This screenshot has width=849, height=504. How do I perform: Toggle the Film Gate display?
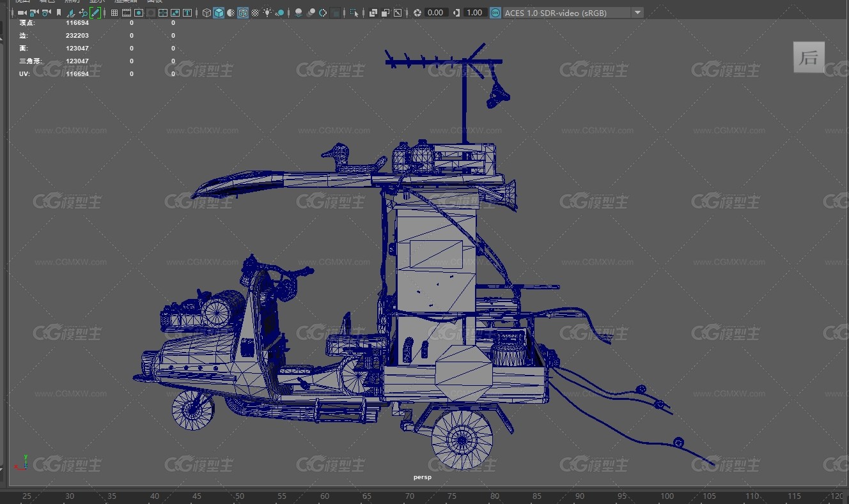point(127,13)
